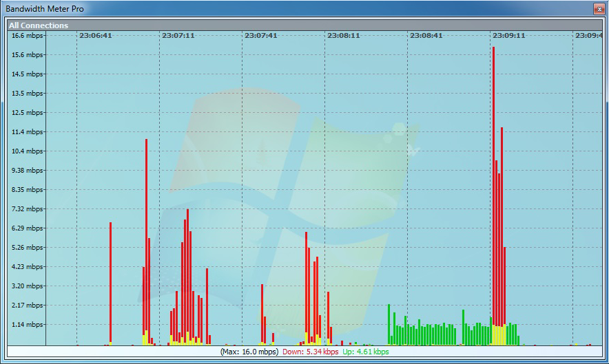Click the Max: 16.0 mbps status text
609x364 pixels.
pyautogui.click(x=249, y=352)
